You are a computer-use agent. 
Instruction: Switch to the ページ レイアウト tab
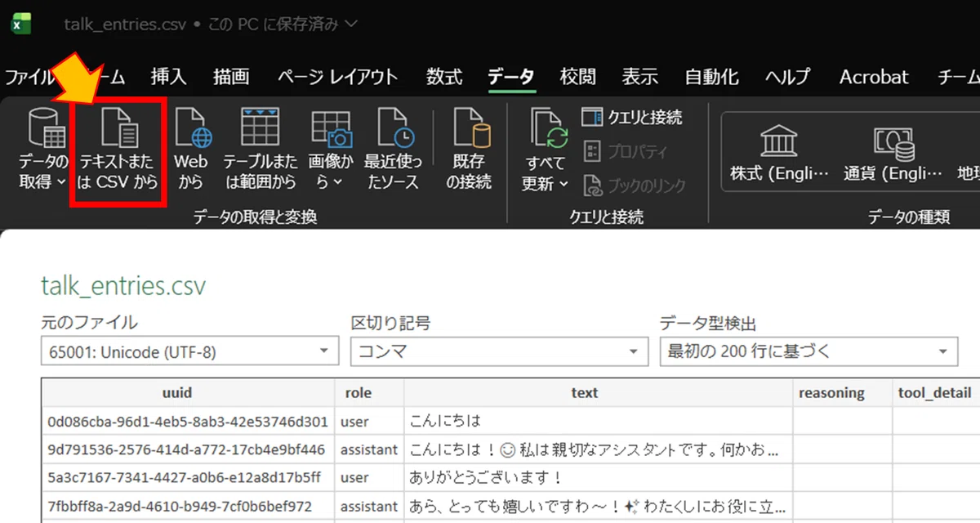tap(337, 77)
